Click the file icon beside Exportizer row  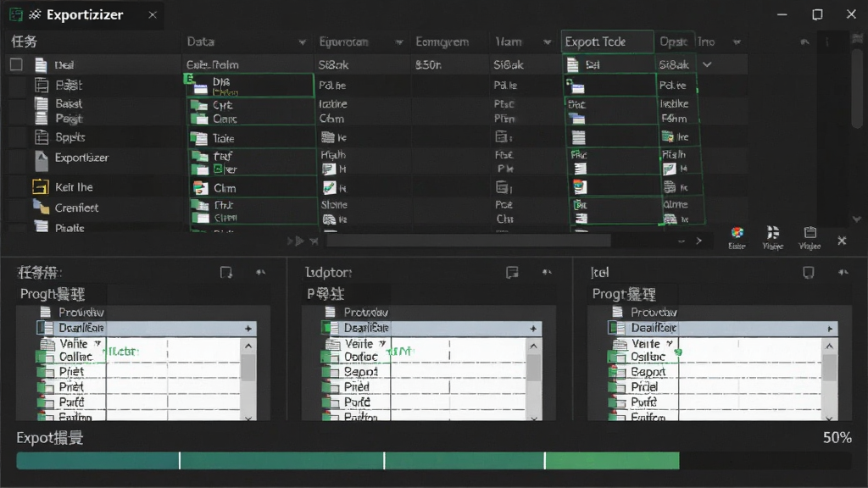tap(42, 160)
